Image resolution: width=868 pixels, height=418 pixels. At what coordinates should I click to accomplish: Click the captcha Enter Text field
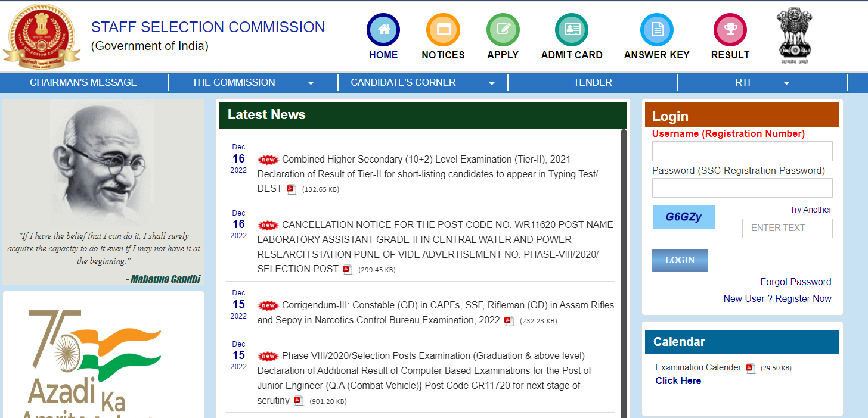[x=787, y=228]
